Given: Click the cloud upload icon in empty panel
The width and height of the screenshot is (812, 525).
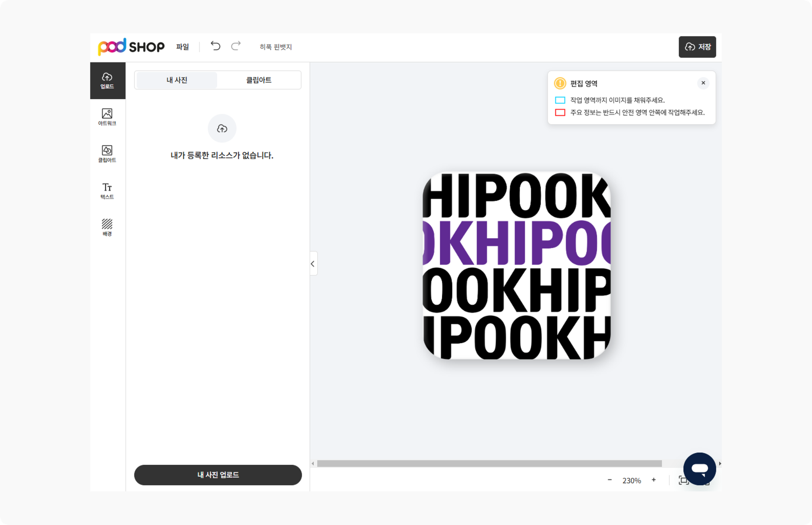Looking at the screenshot, I should [x=222, y=128].
